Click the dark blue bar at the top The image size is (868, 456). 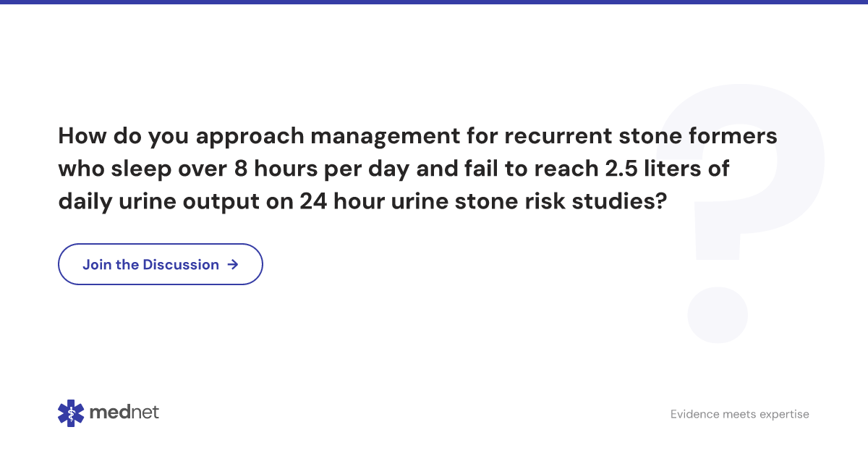pos(434,2)
